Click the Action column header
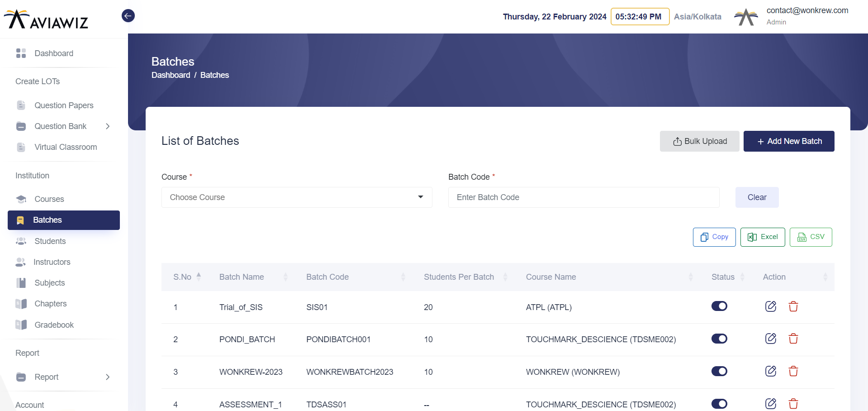 [774, 277]
